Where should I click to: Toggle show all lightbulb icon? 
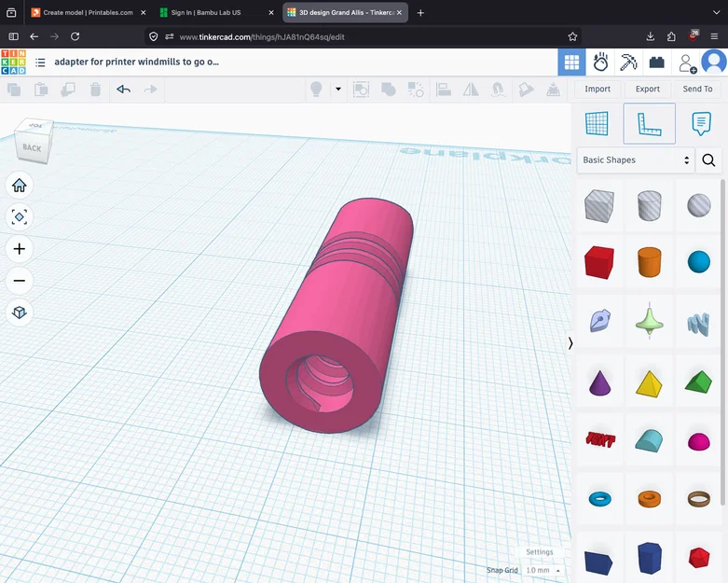pos(316,90)
